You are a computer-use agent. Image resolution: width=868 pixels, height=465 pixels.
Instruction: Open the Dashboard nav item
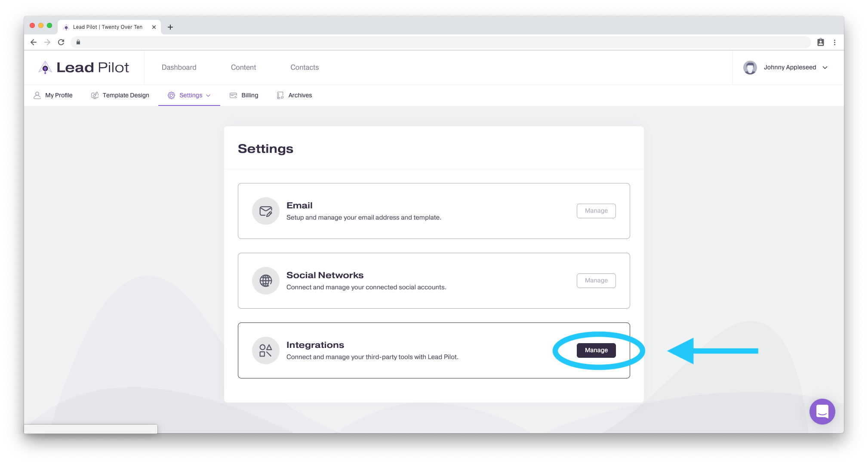point(179,67)
